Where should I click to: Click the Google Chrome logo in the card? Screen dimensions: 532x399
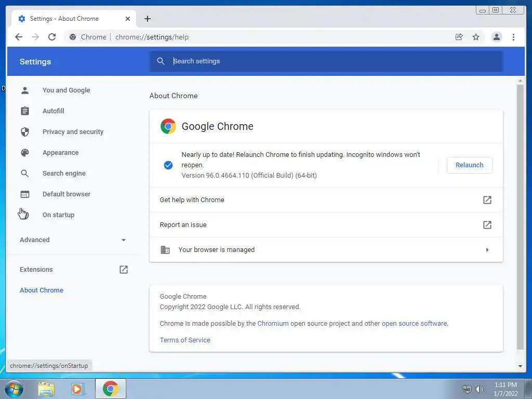168,126
